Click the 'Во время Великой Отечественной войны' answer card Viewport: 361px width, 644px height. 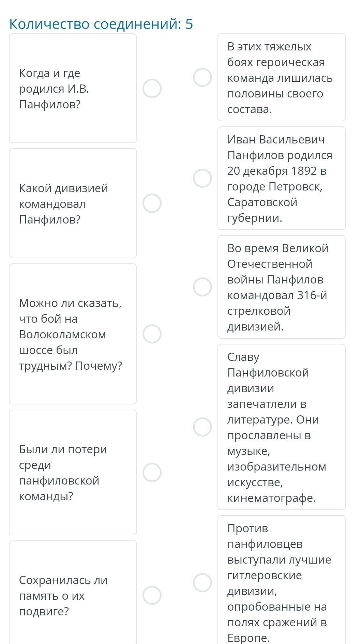tap(281, 287)
